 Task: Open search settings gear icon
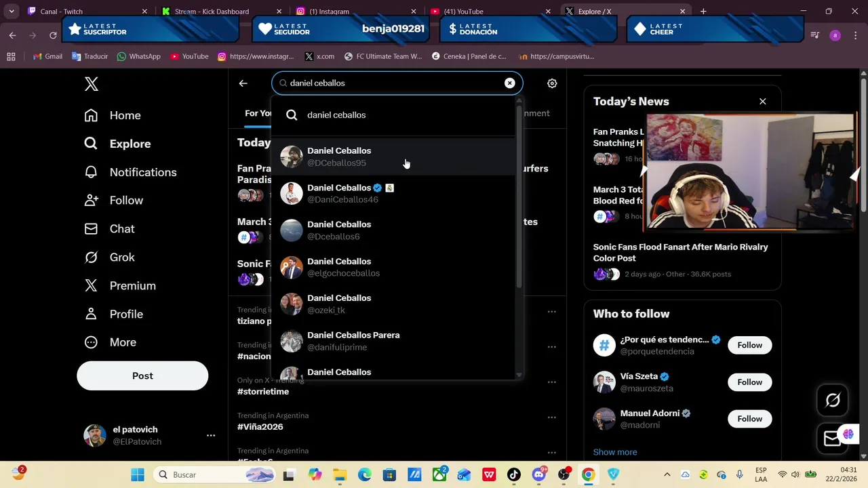pyautogui.click(x=552, y=83)
